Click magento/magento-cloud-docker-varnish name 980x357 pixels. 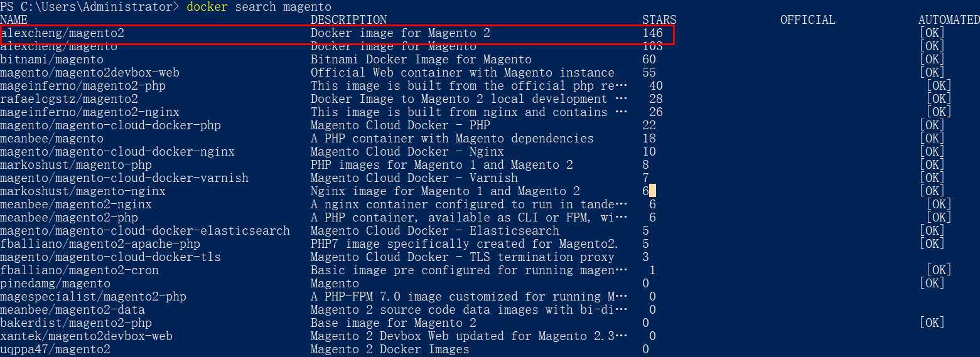pyautogui.click(x=124, y=178)
